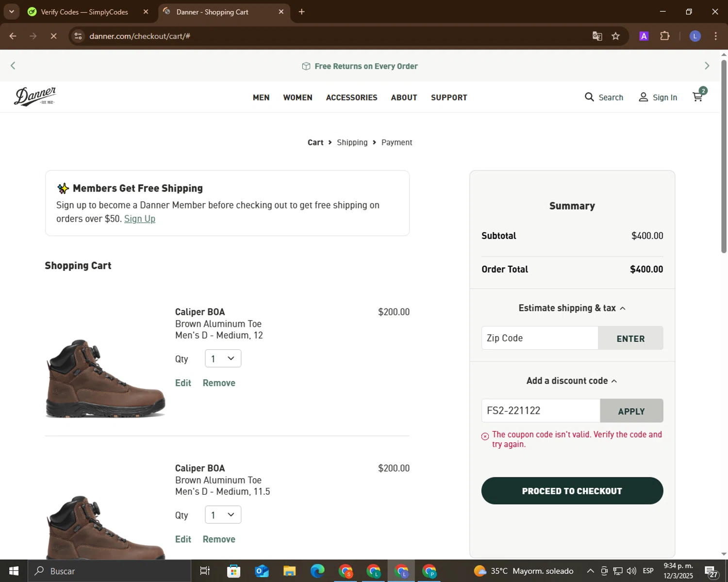Image resolution: width=728 pixels, height=582 pixels.
Task: Open Sign In account link
Action: (658, 97)
